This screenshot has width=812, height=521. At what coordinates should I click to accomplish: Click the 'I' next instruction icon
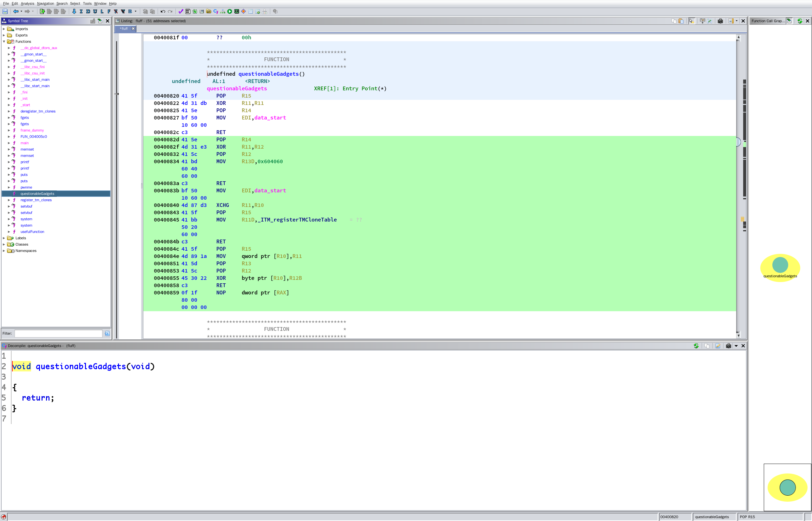click(81, 11)
